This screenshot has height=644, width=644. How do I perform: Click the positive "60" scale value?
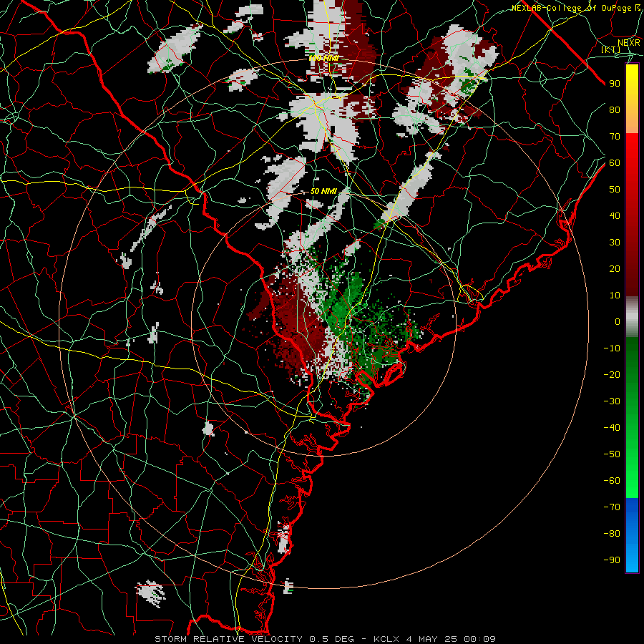tap(615, 163)
